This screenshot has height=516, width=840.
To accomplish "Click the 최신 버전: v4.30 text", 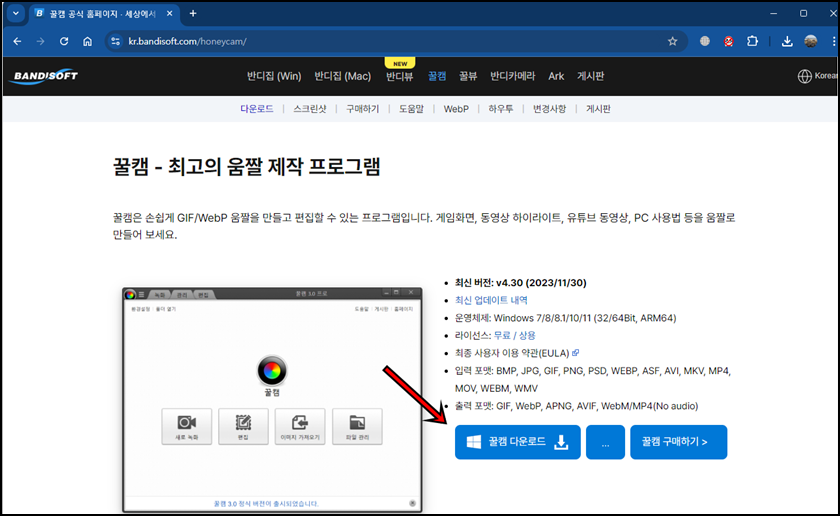I will (521, 282).
